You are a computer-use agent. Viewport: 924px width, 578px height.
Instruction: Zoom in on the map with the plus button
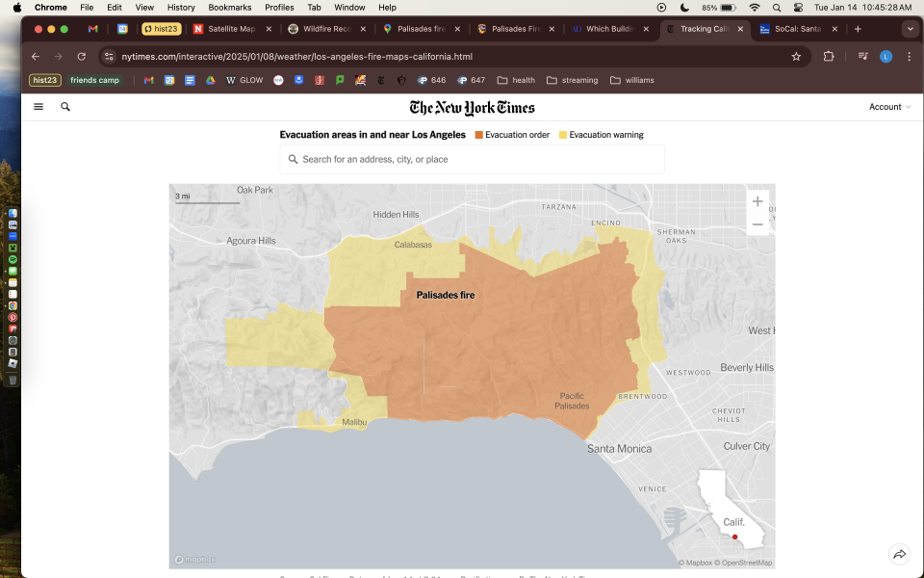click(757, 201)
